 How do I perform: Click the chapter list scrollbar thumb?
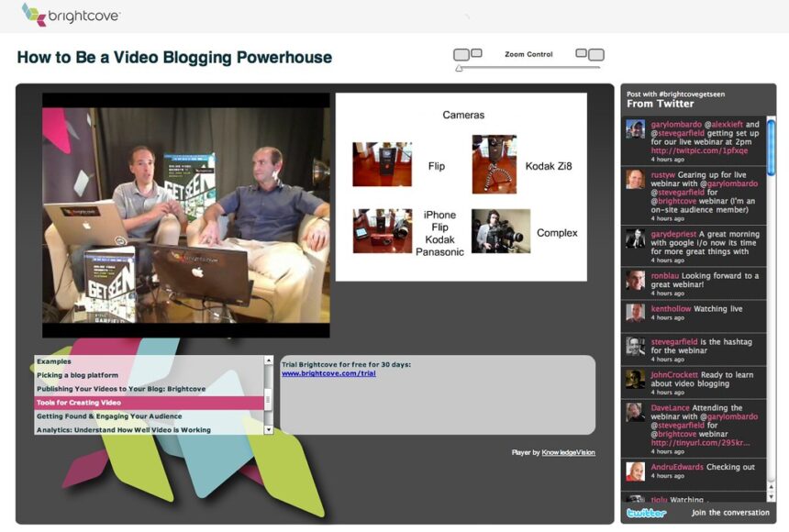[x=269, y=399]
